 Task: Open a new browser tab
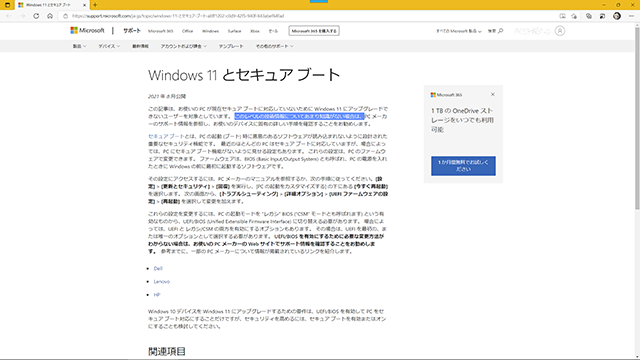point(95,5)
